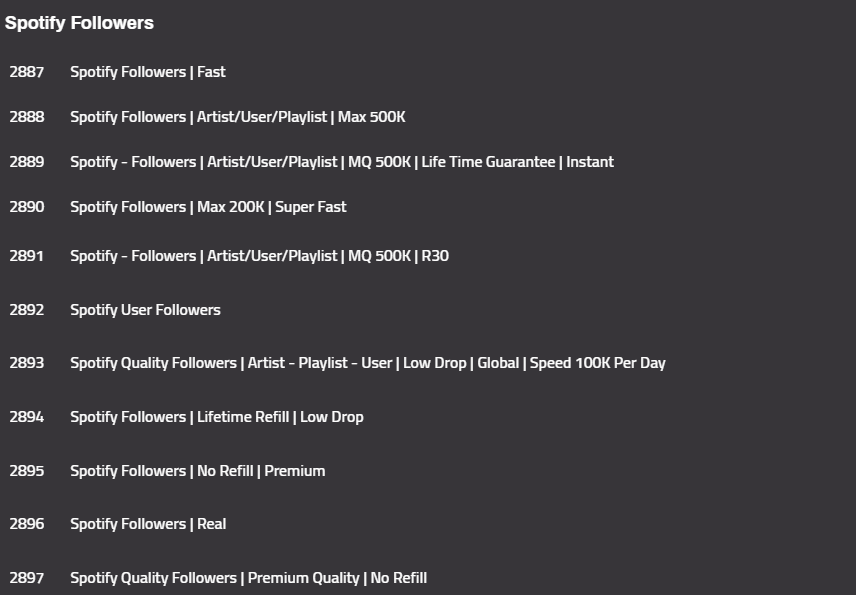Open the Lifetime Refill Low Drop service
This screenshot has width=856, height=595.
click(x=216, y=417)
